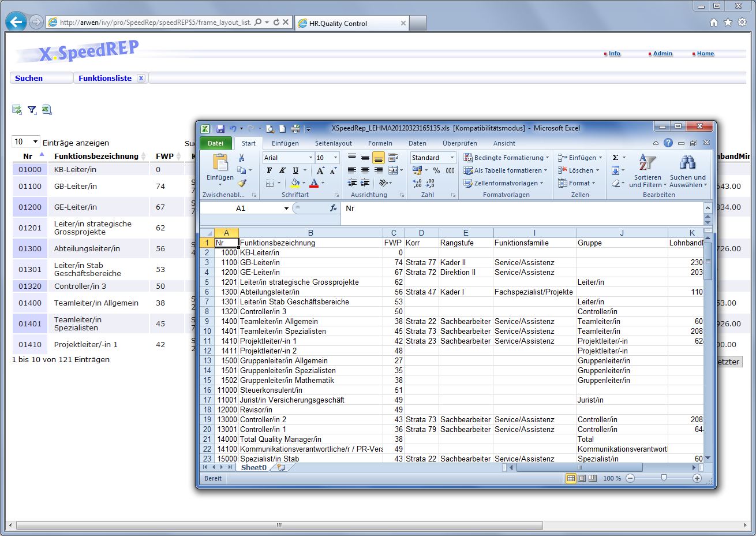Click the Einfügen paste clipboard icon
Viewport: 756px width, 536px height.
point(220,162)
